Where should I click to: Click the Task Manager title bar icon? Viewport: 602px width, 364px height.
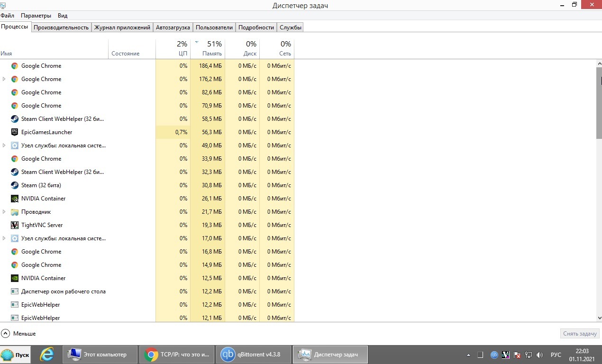(x=3, y=5)
